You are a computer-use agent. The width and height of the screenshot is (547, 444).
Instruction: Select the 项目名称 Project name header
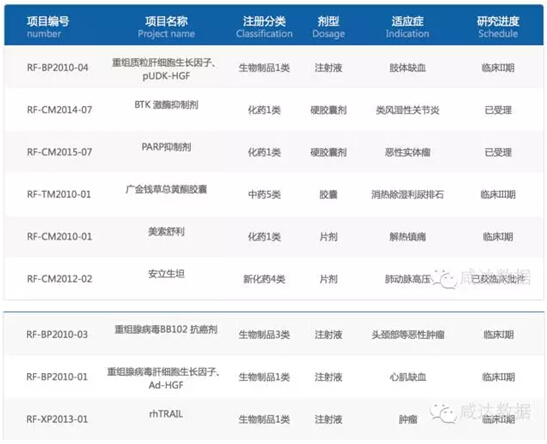click(166, 27)
